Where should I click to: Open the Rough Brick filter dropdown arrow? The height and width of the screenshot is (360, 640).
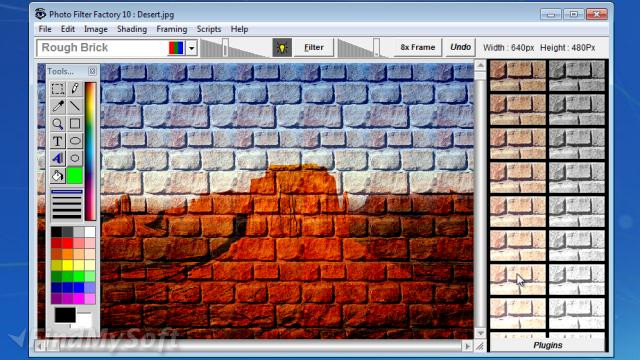pyautogui.click(x=191, y=48)
